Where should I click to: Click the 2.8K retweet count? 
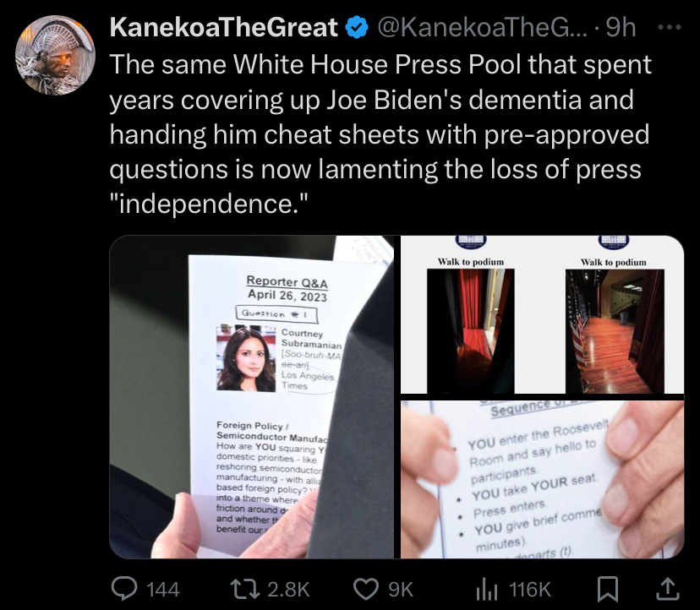tap(288, 590)
